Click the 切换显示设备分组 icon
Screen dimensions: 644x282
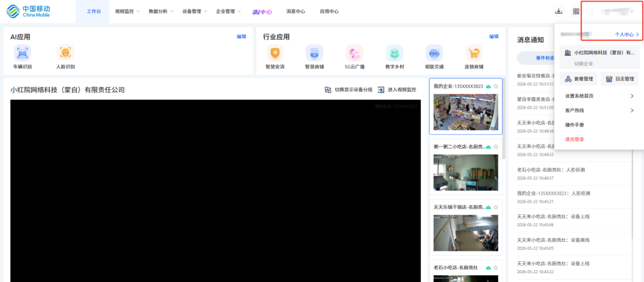(328, 90)
